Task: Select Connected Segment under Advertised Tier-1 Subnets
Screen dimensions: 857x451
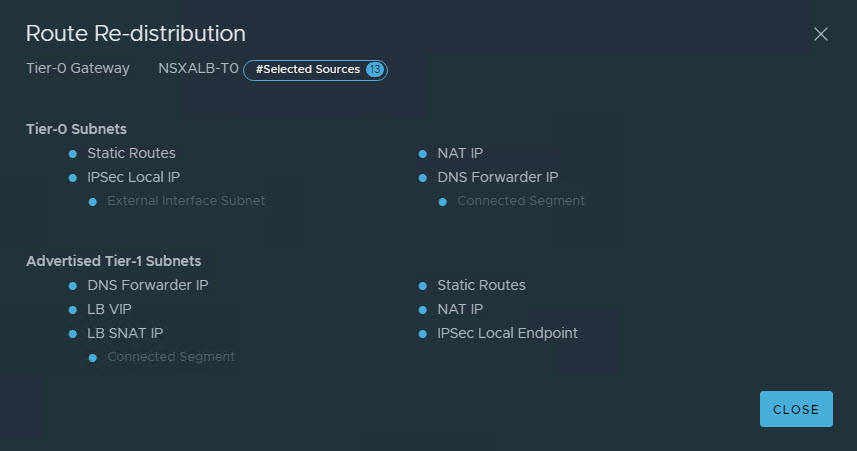Action: [171, 357]
